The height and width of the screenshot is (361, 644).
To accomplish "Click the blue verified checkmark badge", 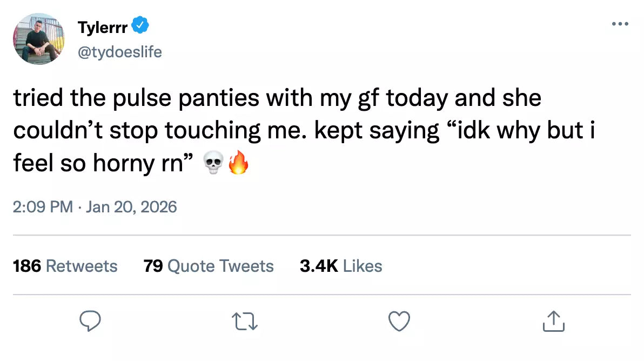I will (x=142, y=25).
